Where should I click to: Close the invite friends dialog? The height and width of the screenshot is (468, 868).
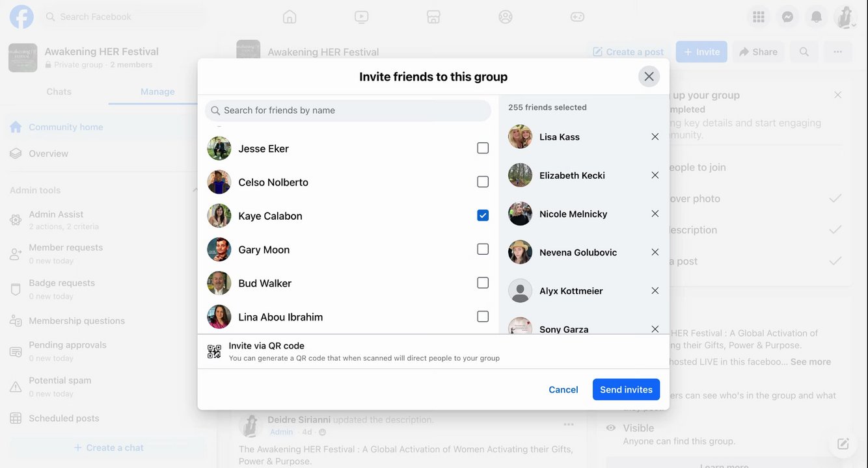(x=649, y=77)
